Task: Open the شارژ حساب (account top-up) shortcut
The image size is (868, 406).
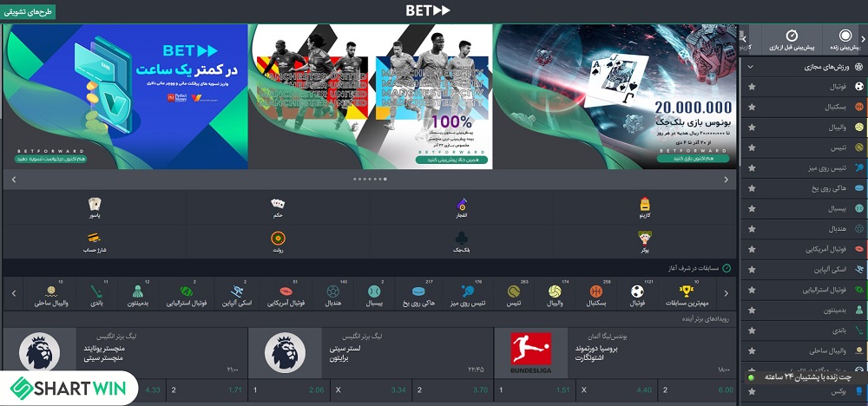Action: pos(94,242)
